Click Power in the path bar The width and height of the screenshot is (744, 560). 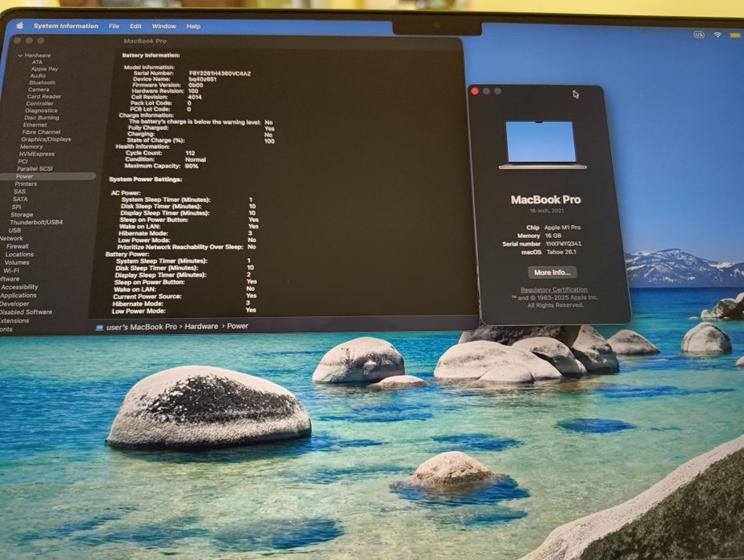pyautogui.click(x=238, y=326)
